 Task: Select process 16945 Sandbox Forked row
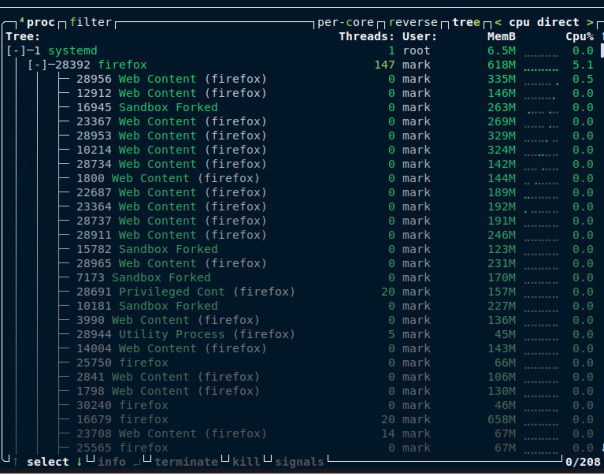(300, 107)
